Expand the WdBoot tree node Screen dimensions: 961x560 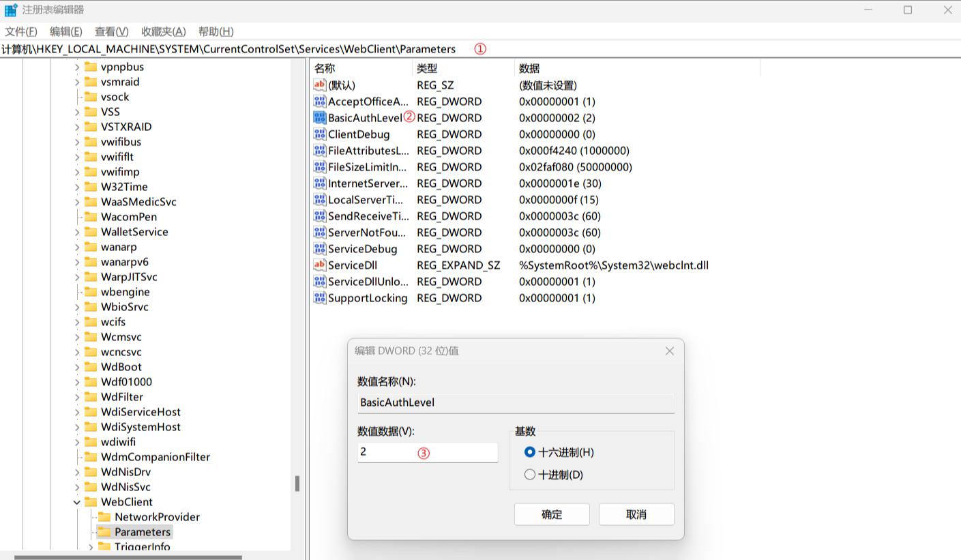coord(77,367)
